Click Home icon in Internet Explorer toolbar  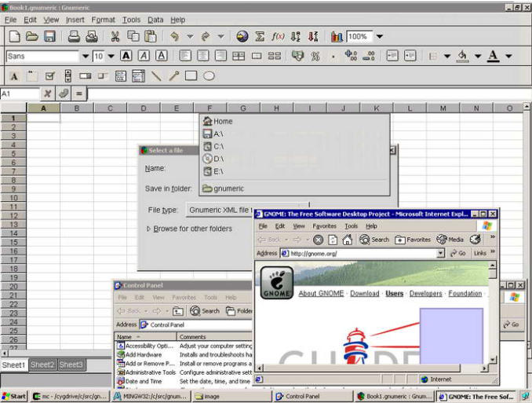[x=347, y=240]
